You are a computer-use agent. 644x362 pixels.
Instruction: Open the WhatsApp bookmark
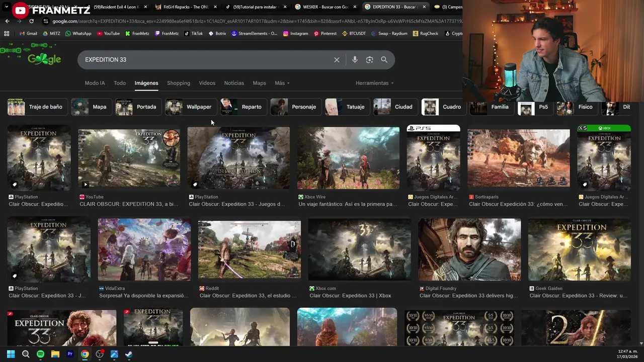[77, 34]
